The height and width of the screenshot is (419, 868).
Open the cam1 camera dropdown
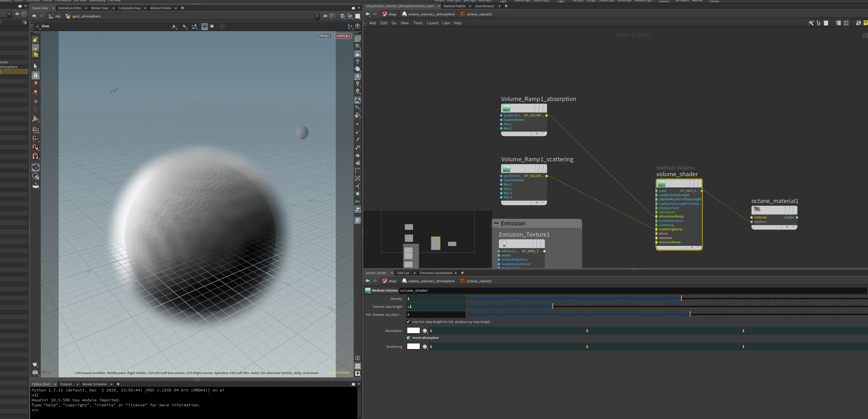[343, 36]
